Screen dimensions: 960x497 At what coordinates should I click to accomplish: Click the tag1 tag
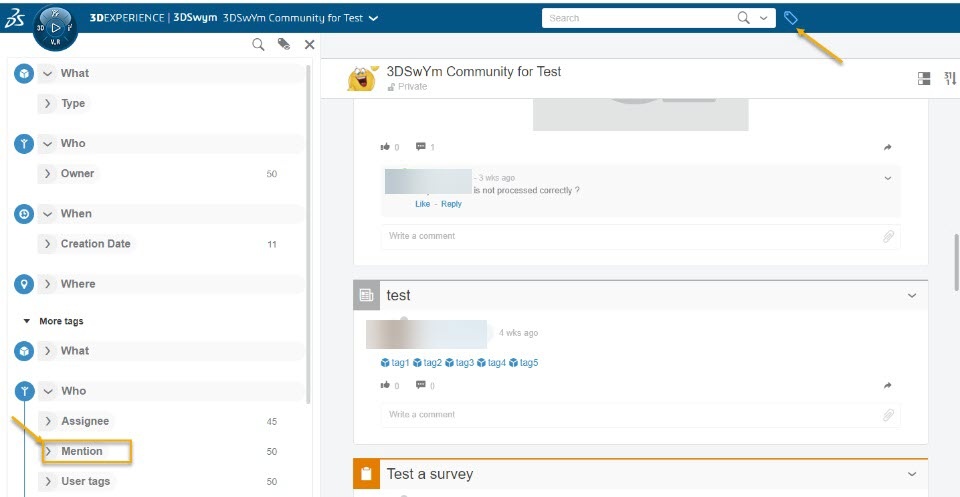point(395,363)
